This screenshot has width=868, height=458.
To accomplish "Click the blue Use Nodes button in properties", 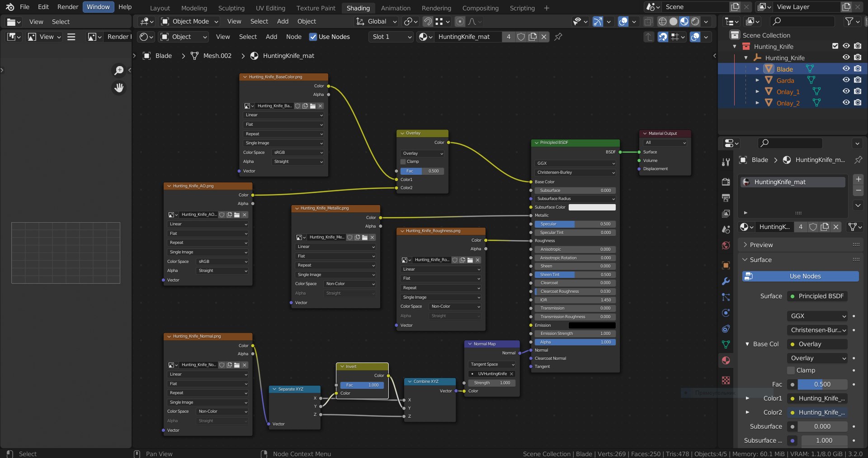I will pos(800,276).
